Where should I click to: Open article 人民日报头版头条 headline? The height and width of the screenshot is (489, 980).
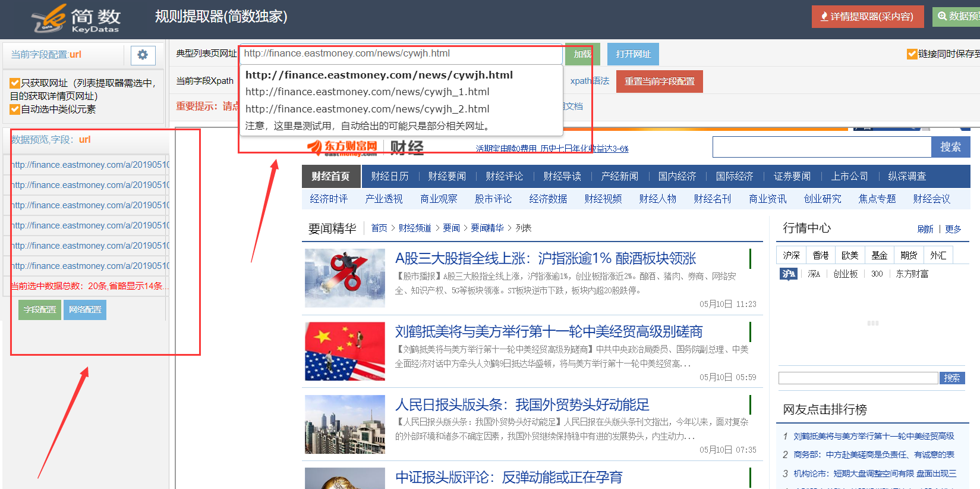pos(522,405)
